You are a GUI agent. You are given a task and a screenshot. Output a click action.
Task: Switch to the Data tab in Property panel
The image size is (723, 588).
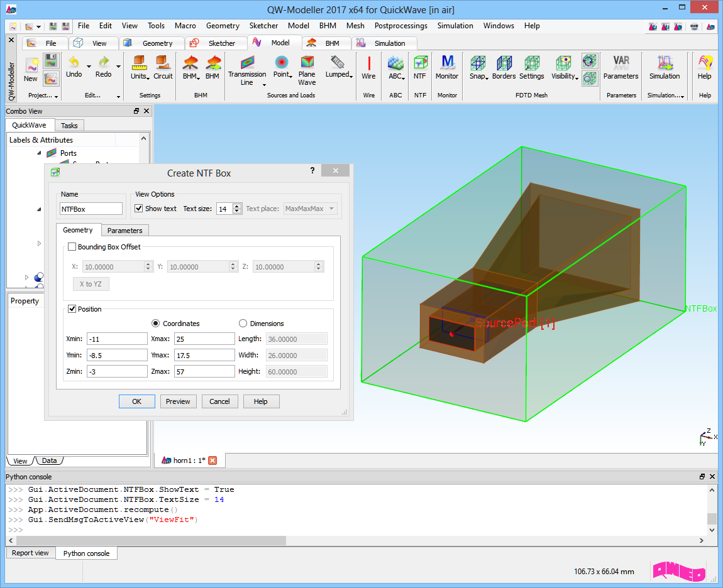[49, 460]
